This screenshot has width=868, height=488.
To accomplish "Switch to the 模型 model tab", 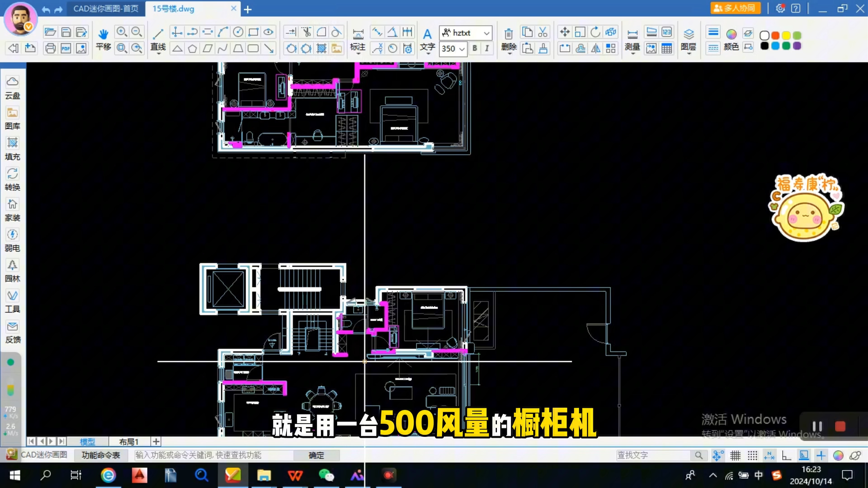I will click(88, 441).
